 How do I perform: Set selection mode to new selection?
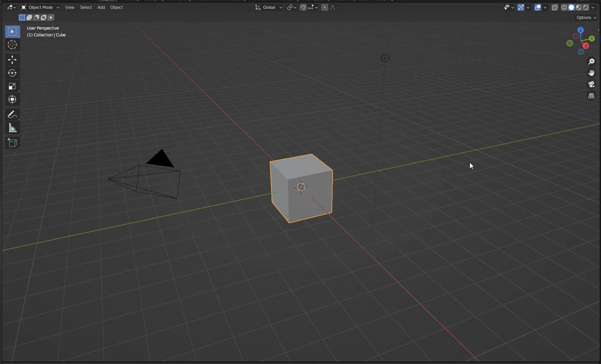point(22,17)
